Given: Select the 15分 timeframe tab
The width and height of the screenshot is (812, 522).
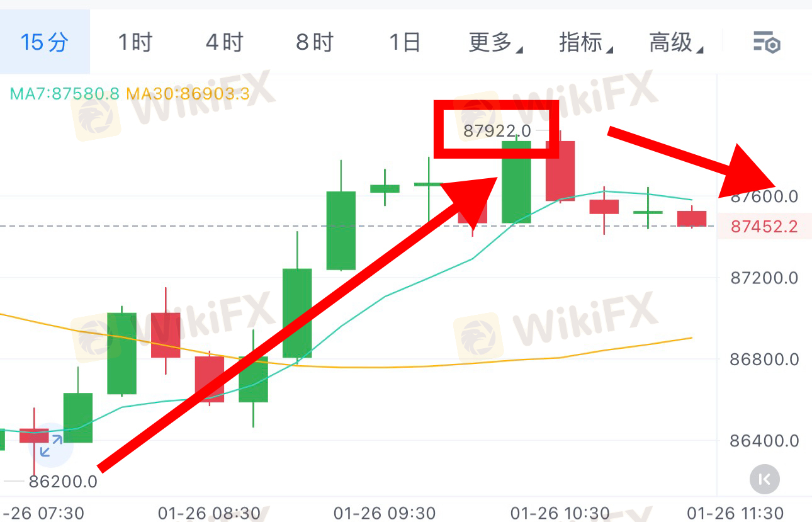Looking at the screenshot, I should [44, 43].
